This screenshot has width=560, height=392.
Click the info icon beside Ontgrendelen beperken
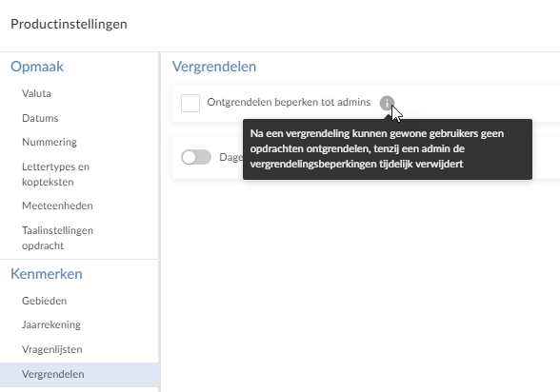[387, 103]
